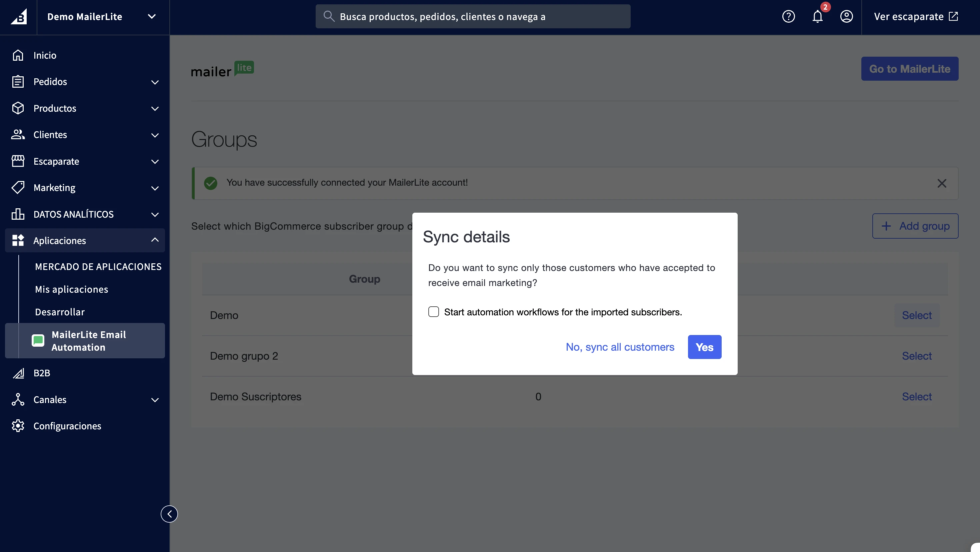Select the Demo group row

pos(916,315)
